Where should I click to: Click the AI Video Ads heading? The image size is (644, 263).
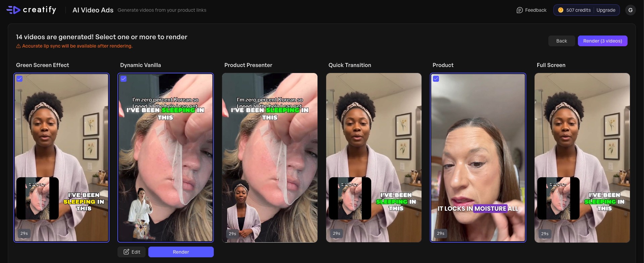click(x=93, y=10)
